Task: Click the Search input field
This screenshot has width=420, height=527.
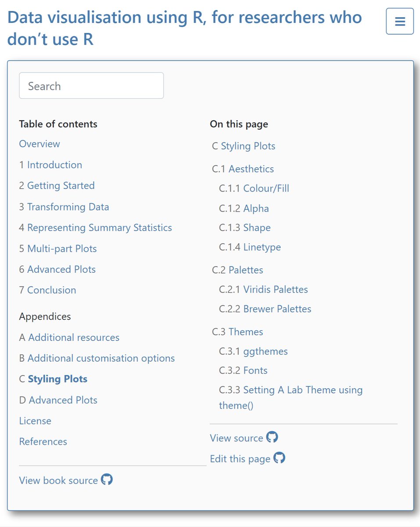Action: point(91,86)
